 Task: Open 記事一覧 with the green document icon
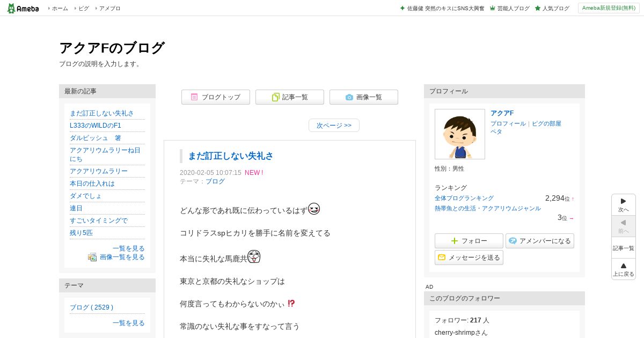click(290, 97)
